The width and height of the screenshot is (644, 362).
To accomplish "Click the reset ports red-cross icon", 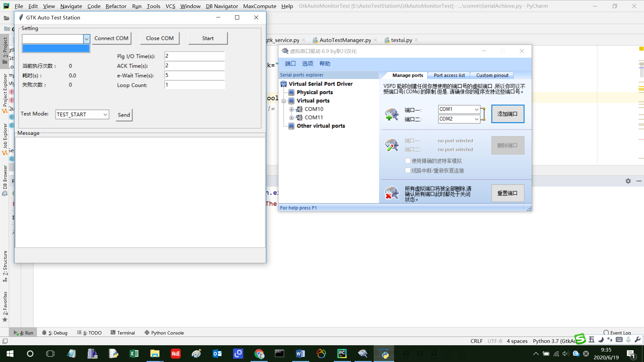I will (391, 193).
